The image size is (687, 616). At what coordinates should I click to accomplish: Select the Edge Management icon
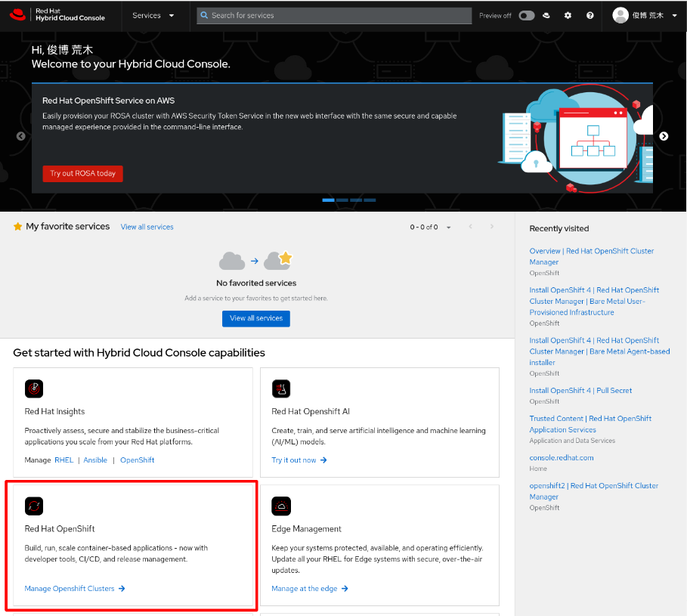pos(281,506)
